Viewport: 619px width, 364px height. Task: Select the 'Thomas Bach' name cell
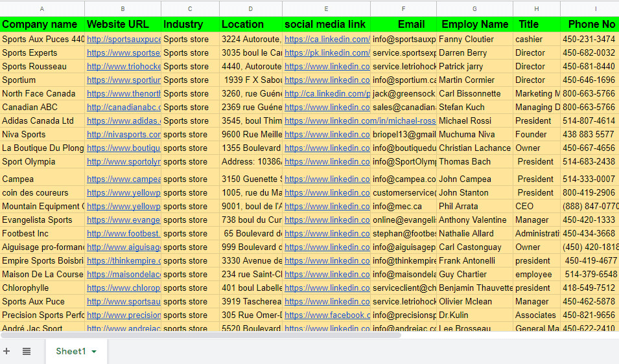pyautogui.click(x=475, y=162)
